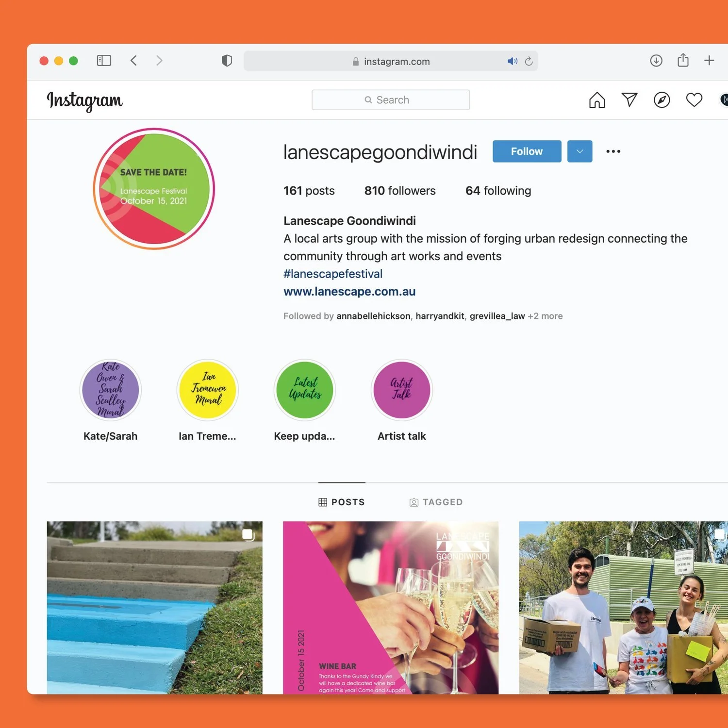Open the WINE BAR post
Screen dimensions: 728x728
click(391, 608)
